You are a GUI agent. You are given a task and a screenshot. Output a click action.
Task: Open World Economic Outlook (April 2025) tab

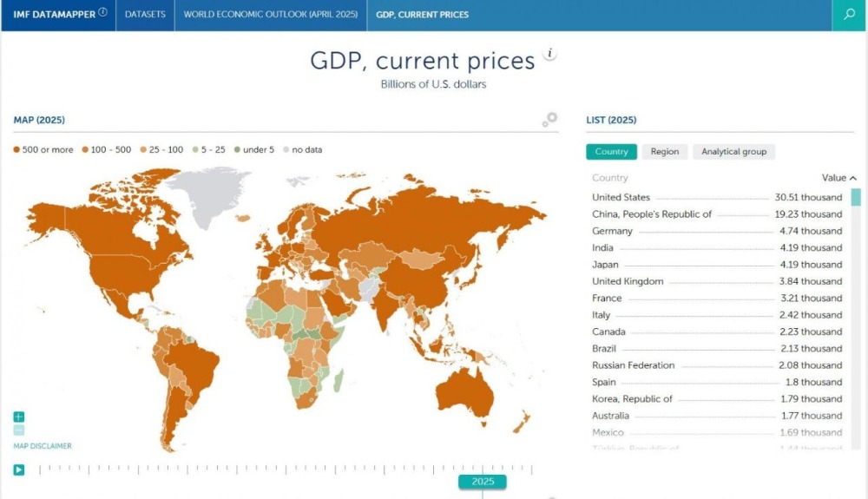tap(270, 15)
